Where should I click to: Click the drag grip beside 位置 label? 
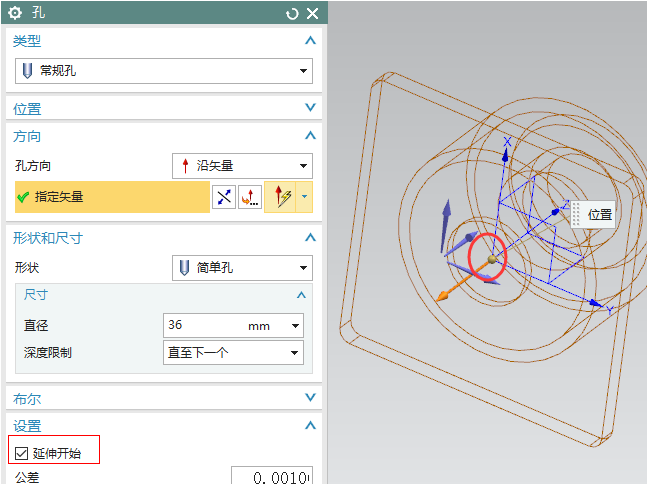coord(576,214)
